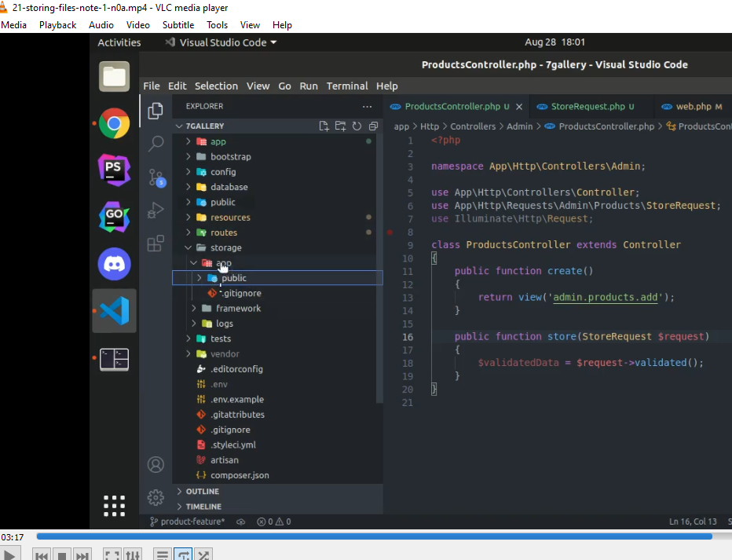This screenshot has height=560, width=732.
Task: Stop VLC playback
Action: point(61,555)
